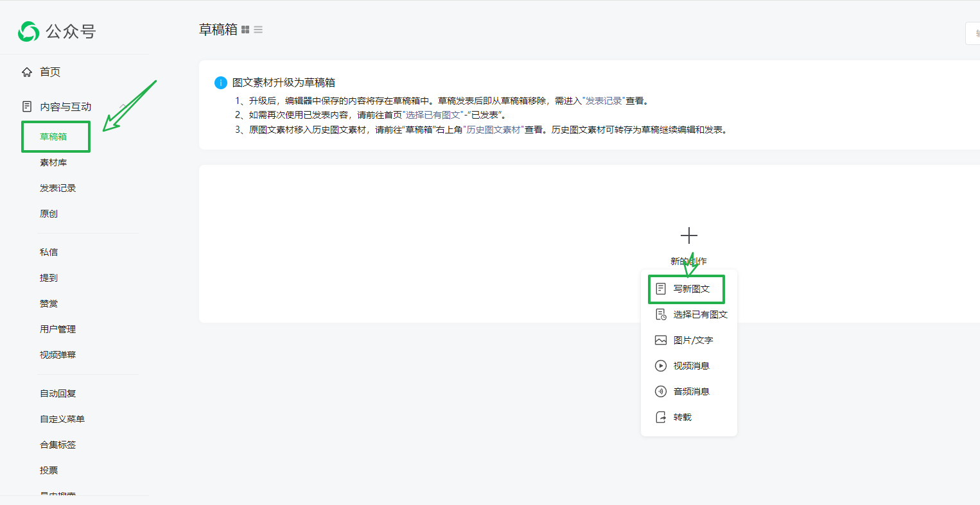Click the share icon beside 转载
Screen dimensions: 980x505
(x=661, y=417)
